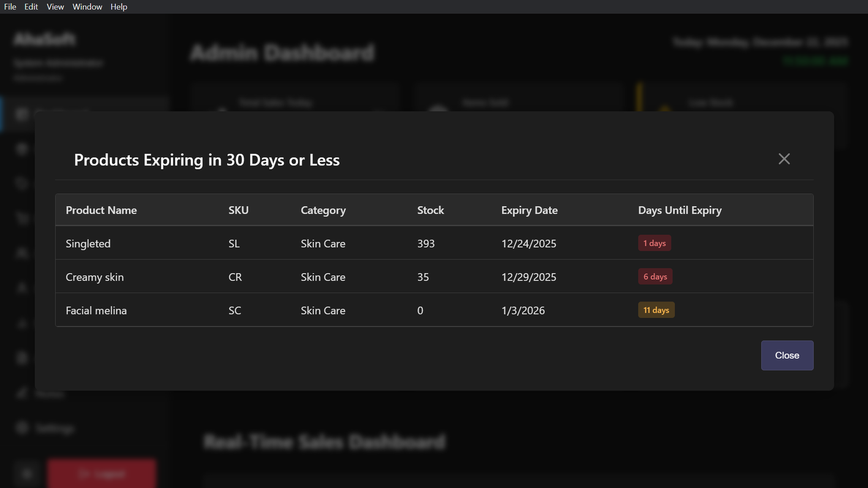Open the File menu
Image resolution: width=868 pixels, height=488 pixels.
10,7
